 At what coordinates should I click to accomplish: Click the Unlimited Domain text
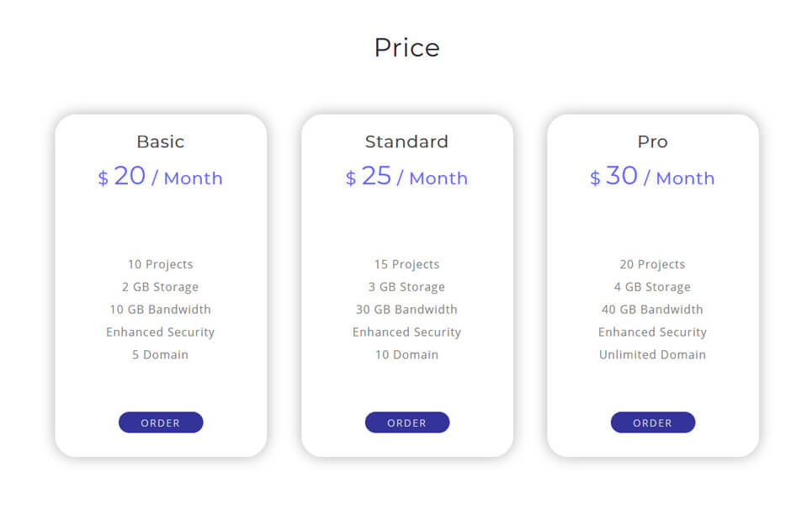pos(652,355)
